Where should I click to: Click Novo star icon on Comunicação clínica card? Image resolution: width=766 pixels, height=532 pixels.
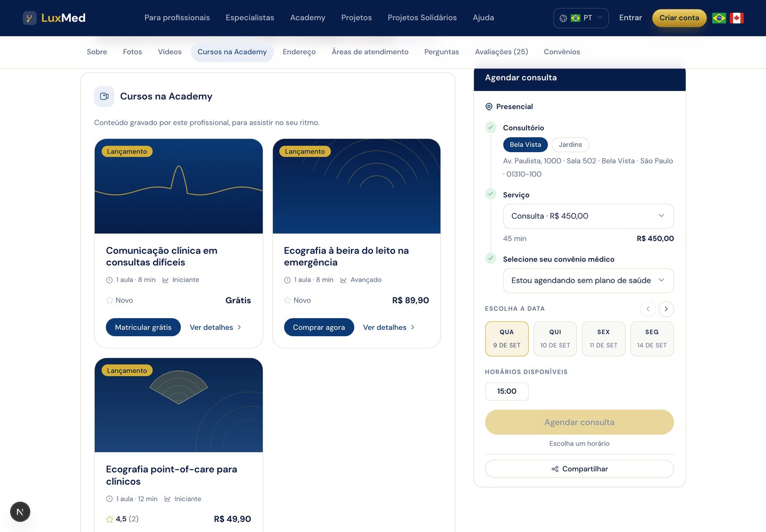point(110,300)
